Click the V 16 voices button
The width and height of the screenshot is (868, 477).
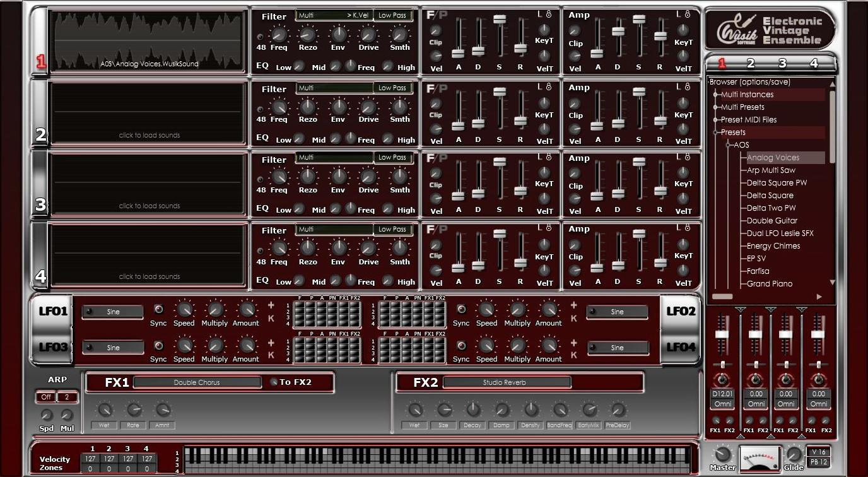[x=819, y=452]
